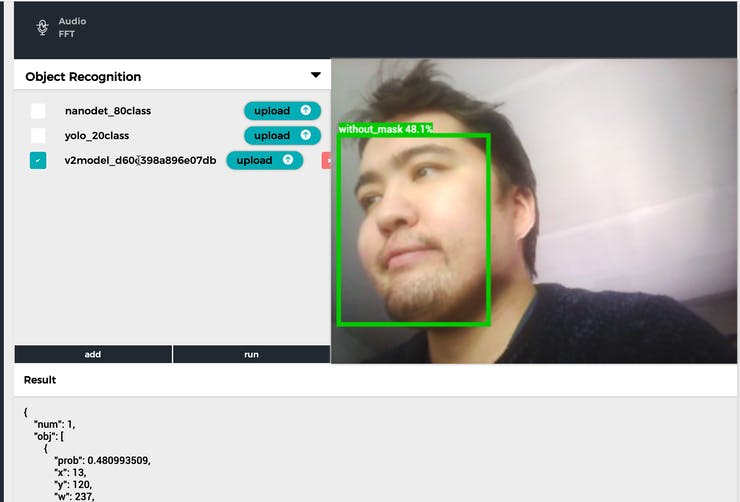
Task: Click the Result section header
Action: 40,380
